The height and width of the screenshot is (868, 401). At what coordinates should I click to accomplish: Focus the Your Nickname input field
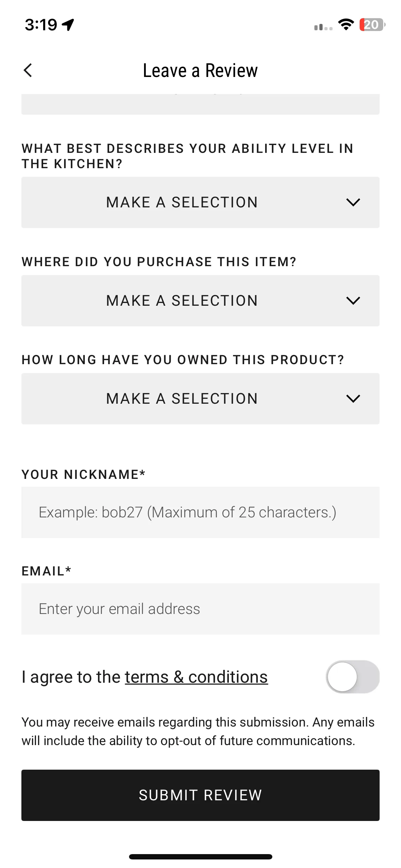200,512
